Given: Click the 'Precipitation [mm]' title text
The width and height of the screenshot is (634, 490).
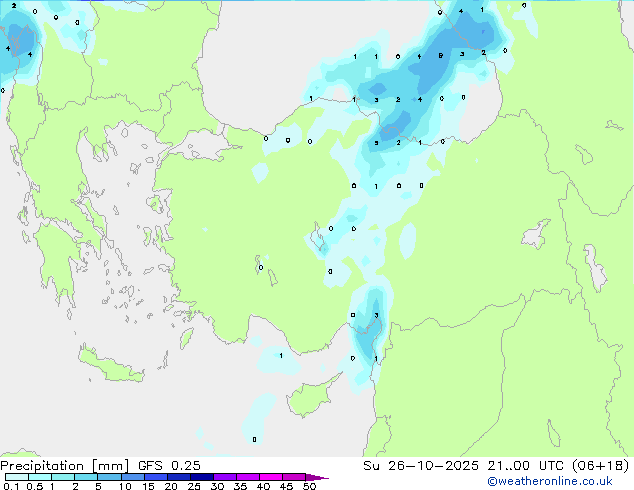Looking at the screenshot, I should pos(65,466).
